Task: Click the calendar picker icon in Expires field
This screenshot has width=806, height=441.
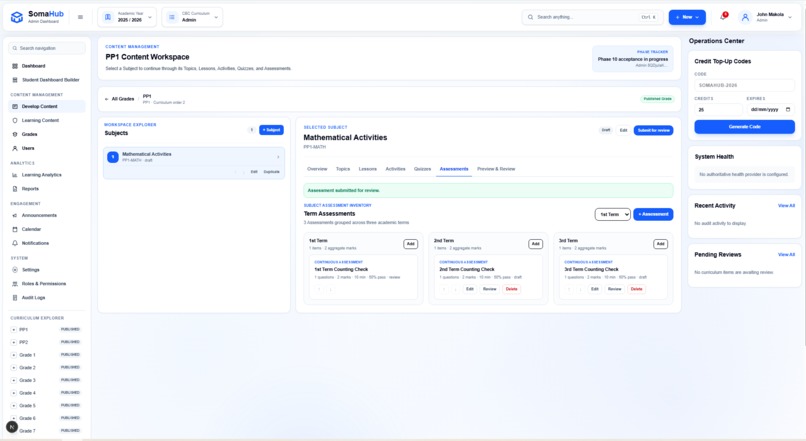Action: coord(787,109)
